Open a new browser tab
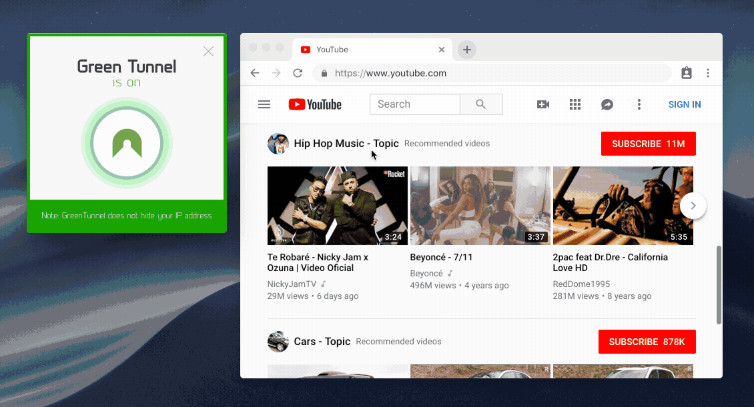The image size is (754, 407). [x=466, y=50]
